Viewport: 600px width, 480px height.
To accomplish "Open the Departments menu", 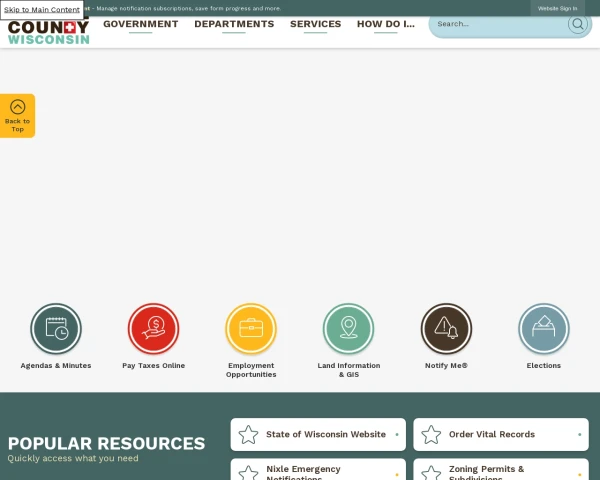I will 234,24.
